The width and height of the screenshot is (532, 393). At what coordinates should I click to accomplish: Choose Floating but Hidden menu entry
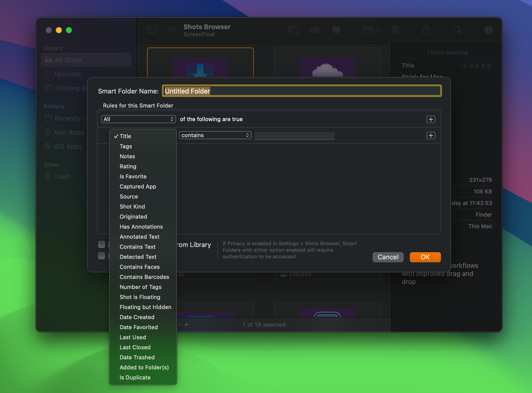[x=143, y=307]
